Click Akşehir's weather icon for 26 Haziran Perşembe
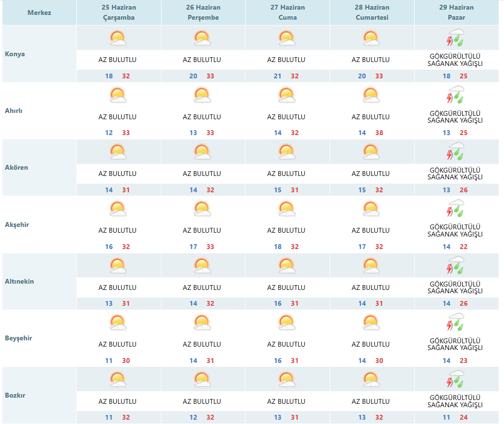This screenshot has width=504, height=424. (x=202, y=209)
